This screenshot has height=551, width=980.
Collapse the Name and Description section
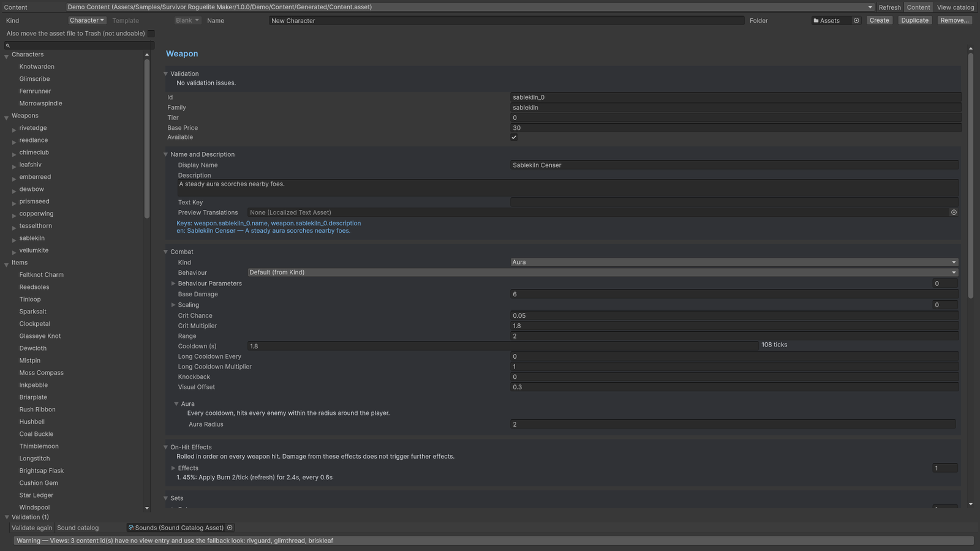pyautogui.click(x=165, y=155)
